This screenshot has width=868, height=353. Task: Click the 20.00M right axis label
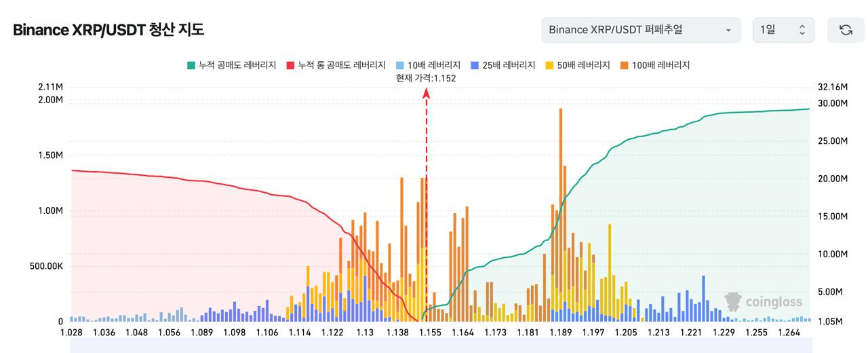pos(833,179)
